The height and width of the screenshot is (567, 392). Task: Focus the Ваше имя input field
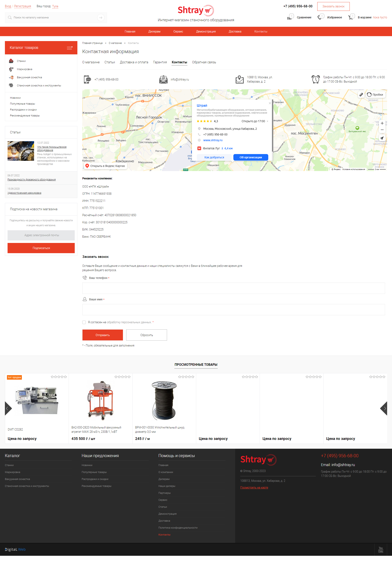click(233, 310)
